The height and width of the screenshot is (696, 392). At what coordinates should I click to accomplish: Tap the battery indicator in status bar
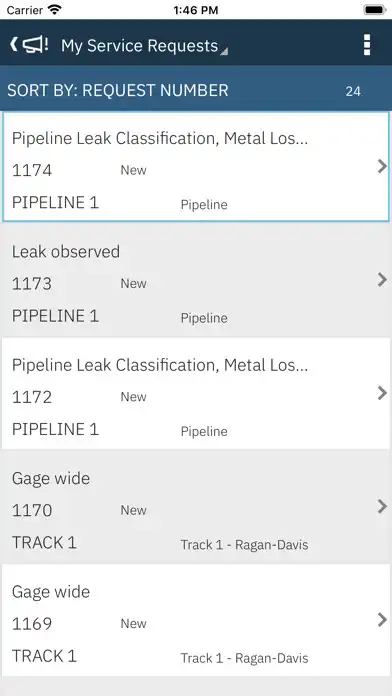point(374,10)
